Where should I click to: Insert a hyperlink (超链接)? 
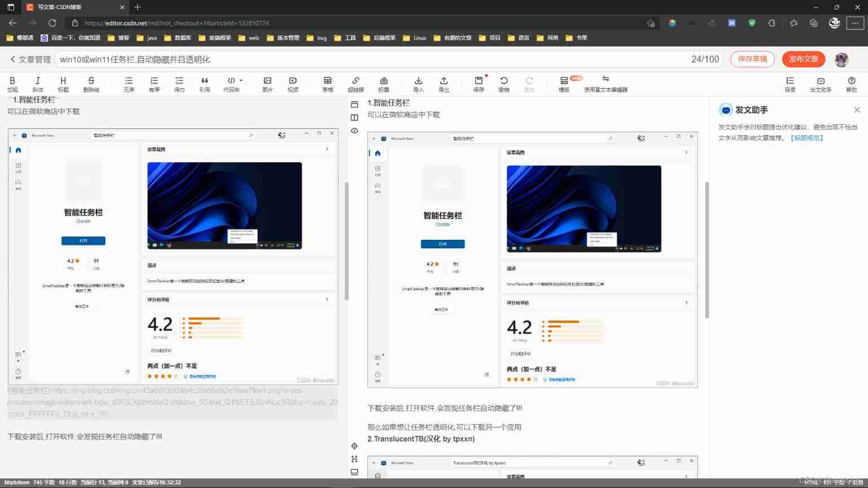(355, 84)
